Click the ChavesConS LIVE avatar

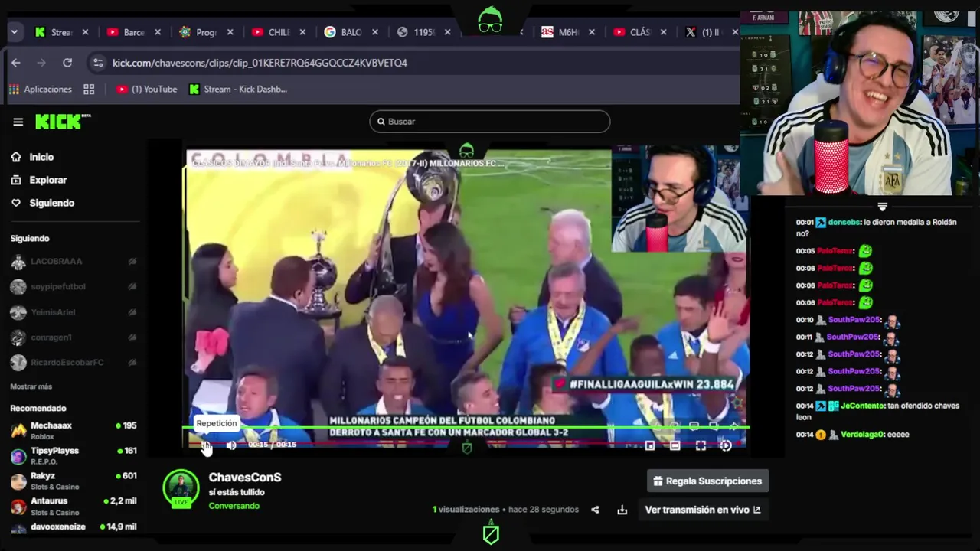click(x=181, y=487)
